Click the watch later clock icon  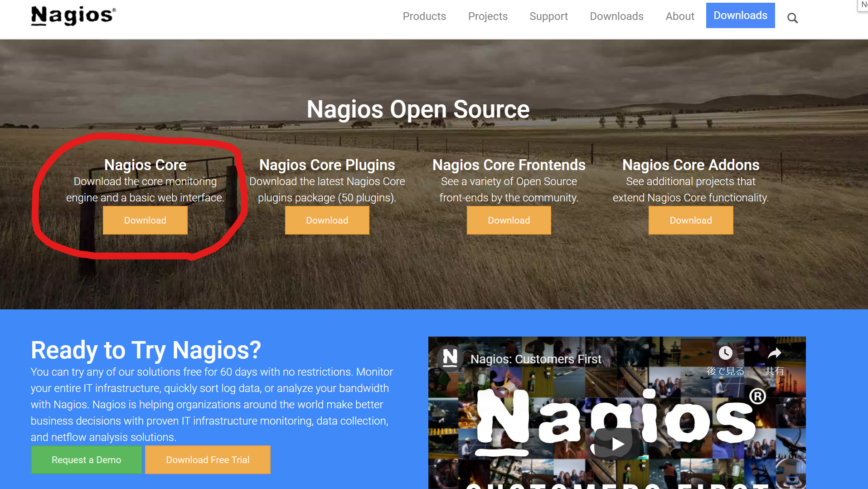[x=725, y=353]
